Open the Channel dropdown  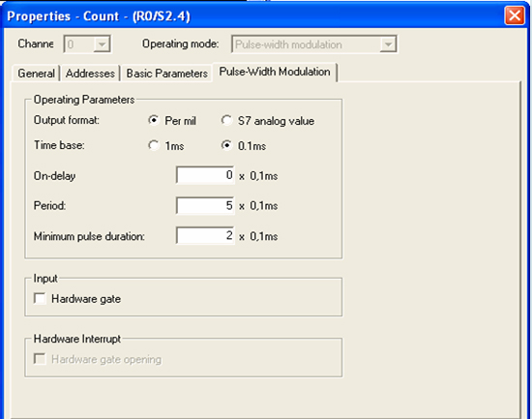(x=87, y=45)
